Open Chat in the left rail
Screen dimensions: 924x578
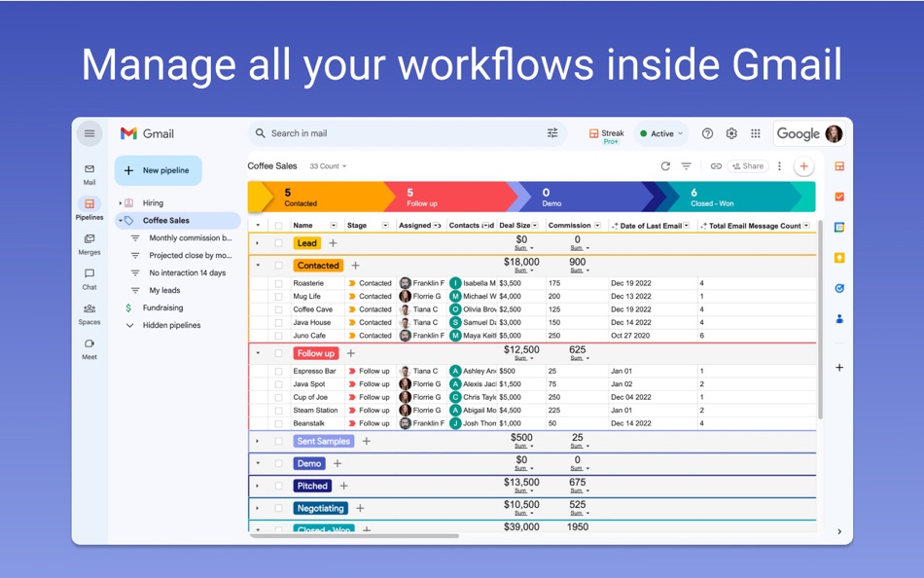point(89,279)
